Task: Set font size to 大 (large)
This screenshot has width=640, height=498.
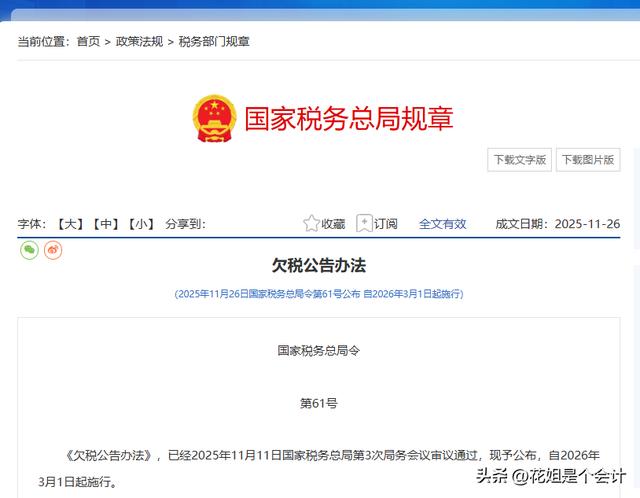Action: [x=70, y=224]
